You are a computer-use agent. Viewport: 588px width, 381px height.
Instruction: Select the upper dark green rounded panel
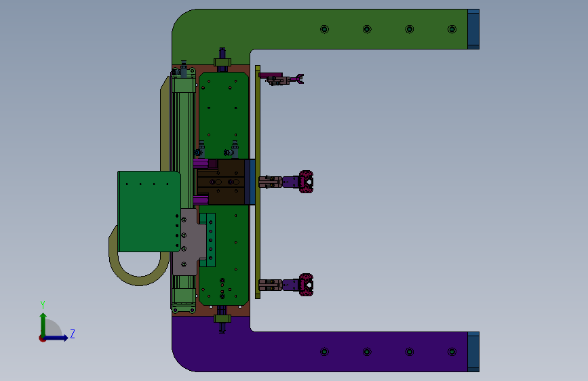tap(224, 115)
